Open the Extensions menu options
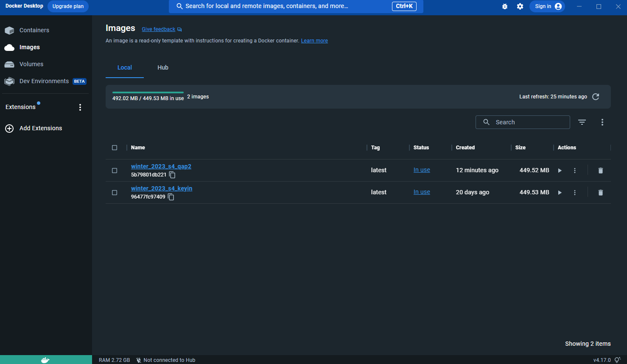Screen dimensions: 627x364 80,107
